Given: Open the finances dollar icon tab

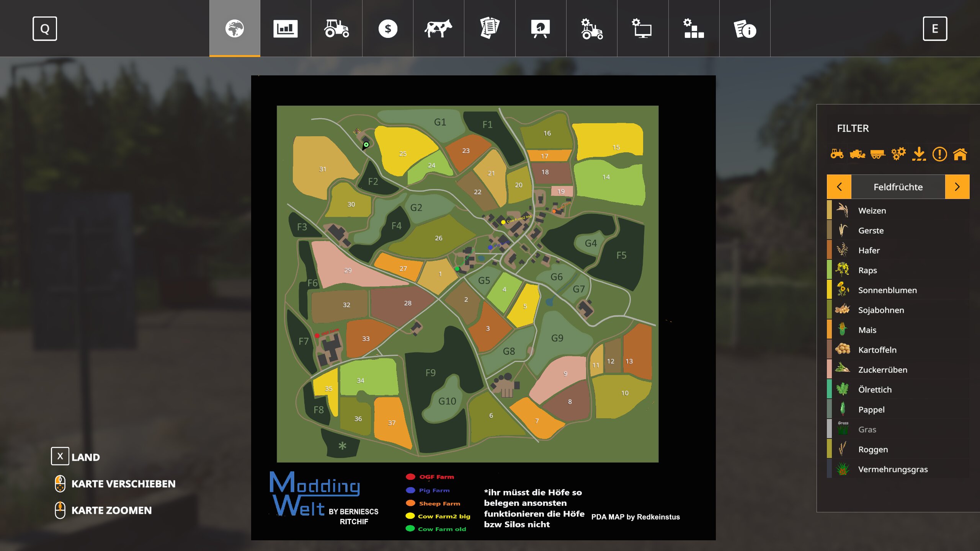Looking at the screenshot, I should [387, 29].
